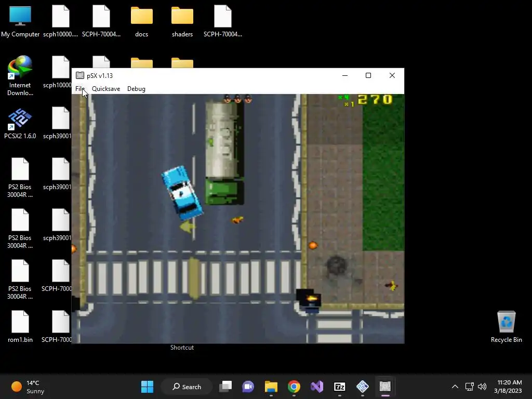
Task: Open the Debug menu
Action: [x=136, y=88]
